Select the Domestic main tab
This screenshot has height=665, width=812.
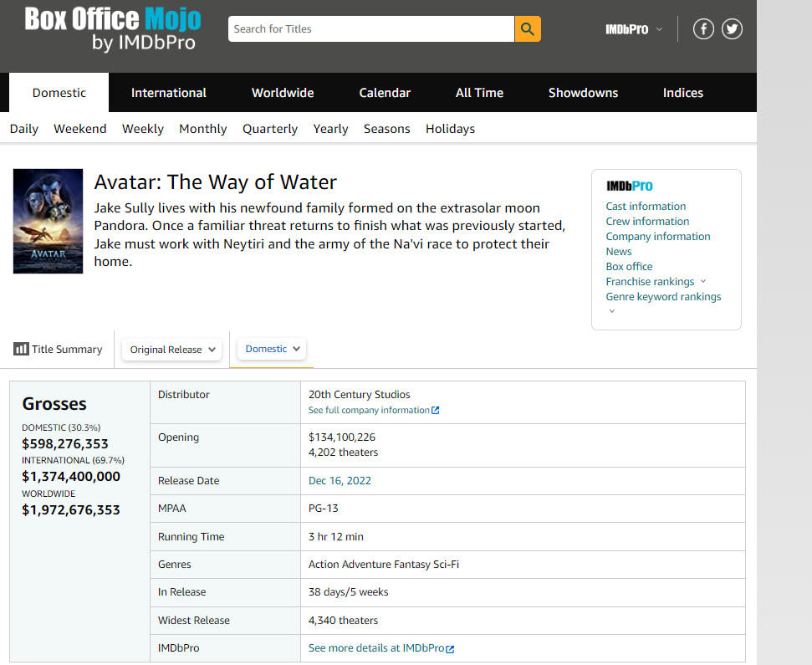point(59,93)
